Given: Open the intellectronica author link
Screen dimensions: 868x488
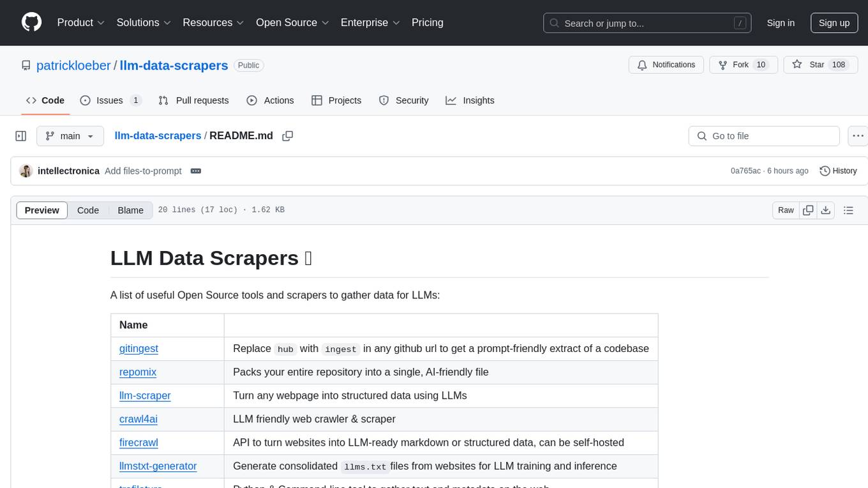Looking at the screenshot, I should tap(68, 171).
